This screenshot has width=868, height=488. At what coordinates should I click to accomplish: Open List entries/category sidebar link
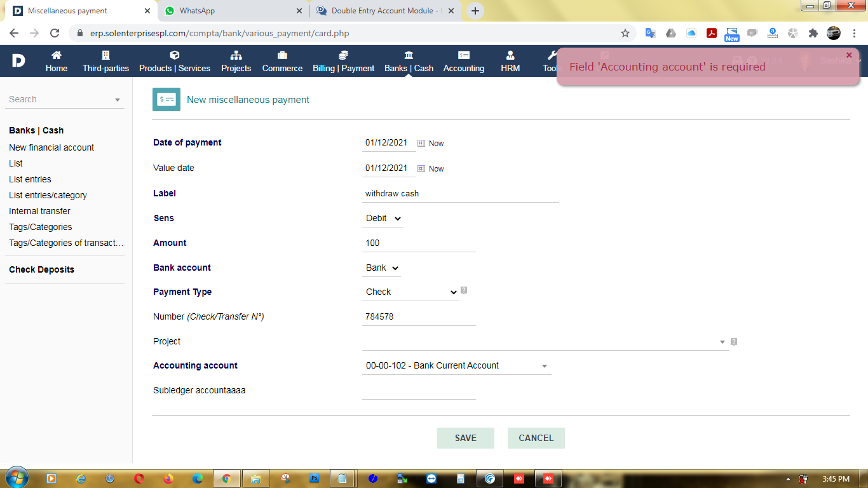(x=48, y=195)
